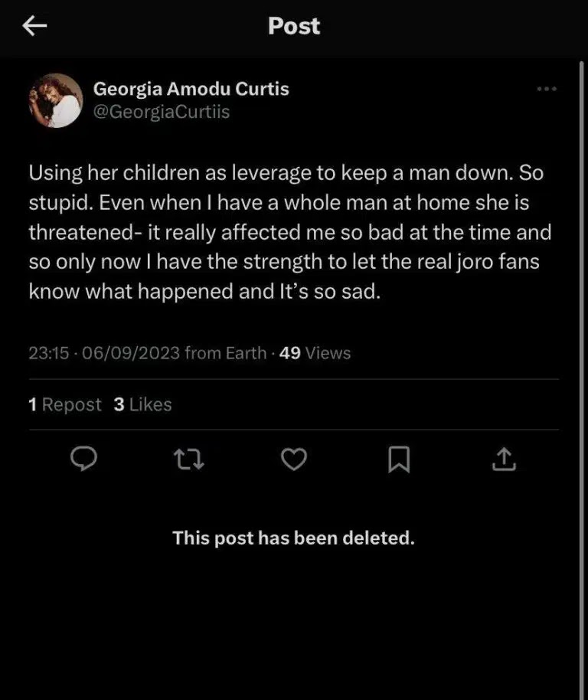Viewport: 588px width, 700px height.
Task: View the 1 Repost list
Action: (x=65, y=404)
